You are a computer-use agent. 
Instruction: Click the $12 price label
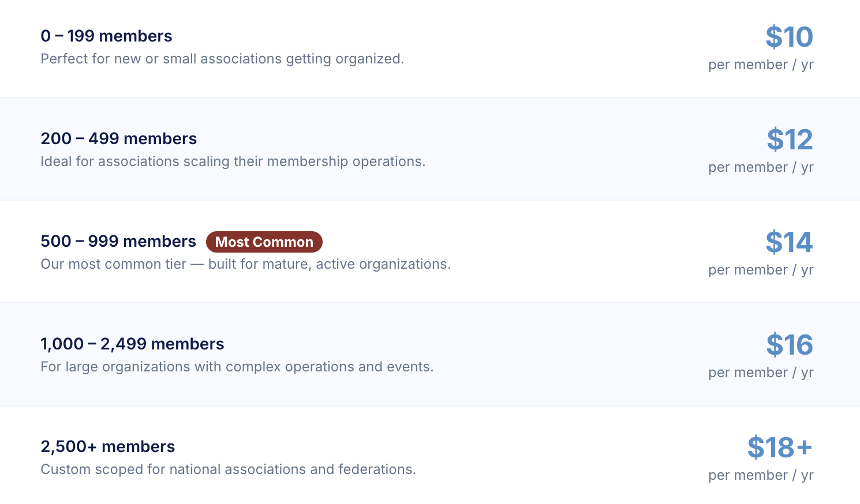click(x=790, y=140)
